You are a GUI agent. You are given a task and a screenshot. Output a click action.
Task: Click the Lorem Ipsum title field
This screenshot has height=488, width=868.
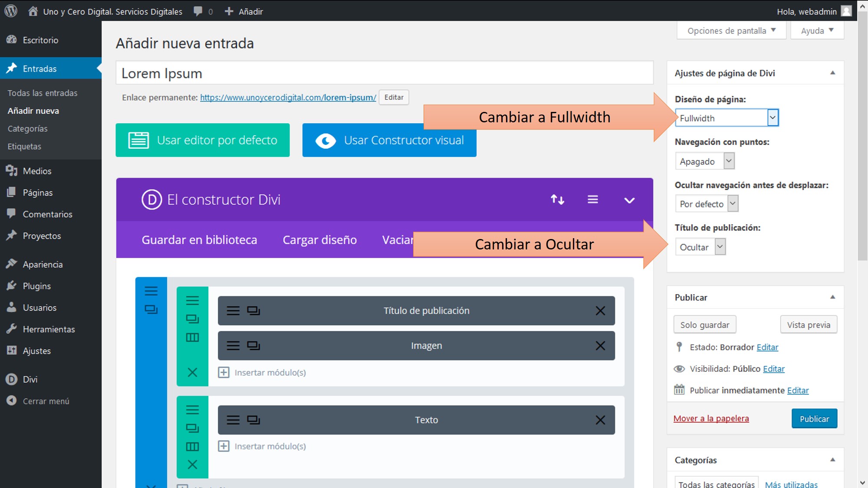click(x=384, y=73)
